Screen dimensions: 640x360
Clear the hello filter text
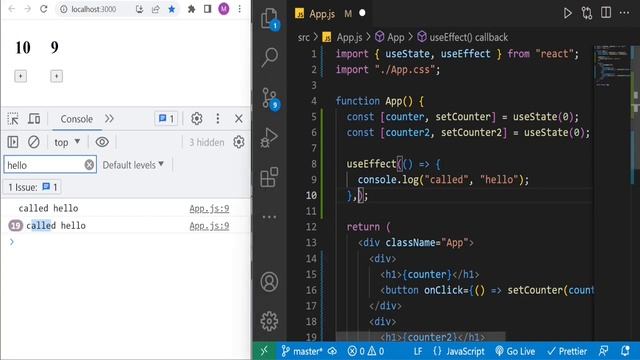coord(89,165)
